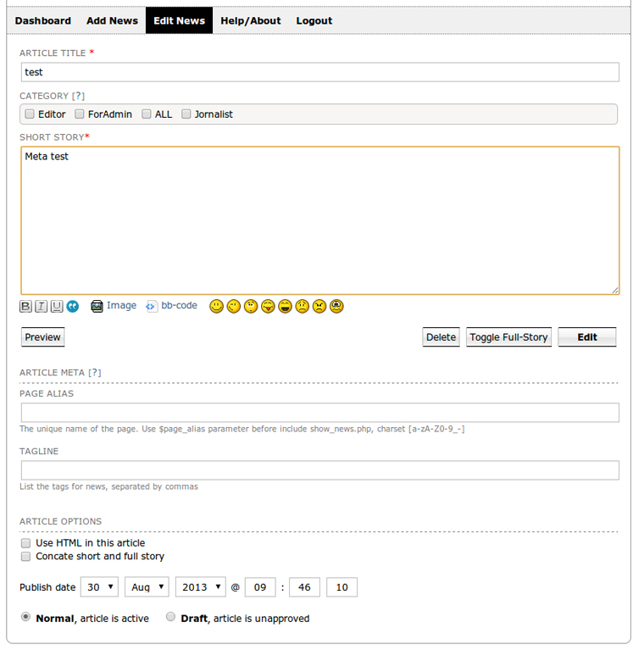This screenshot has height=650, width=644.
Task: Insert the first smiling emoticon
Action: 216,307
